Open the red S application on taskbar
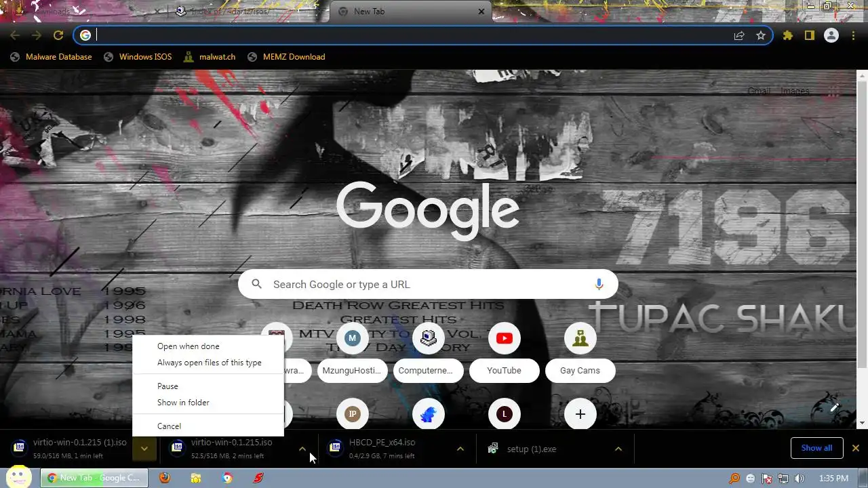Screen dimensions: 868x488 (258, 478)
